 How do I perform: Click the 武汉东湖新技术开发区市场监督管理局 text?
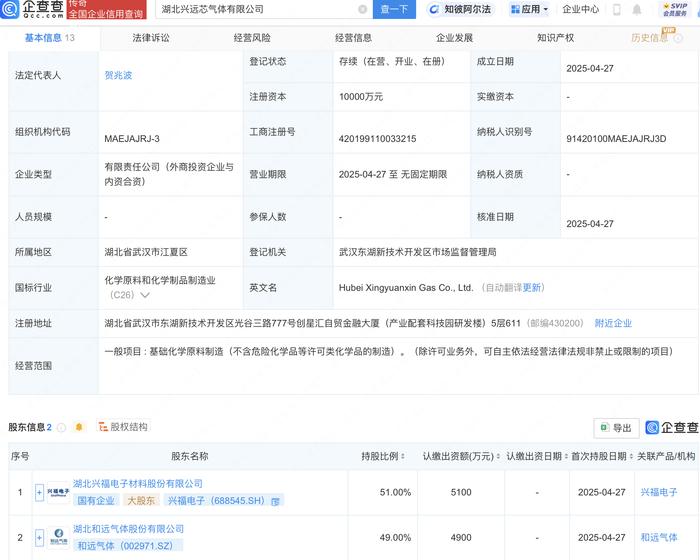[417, 252]
